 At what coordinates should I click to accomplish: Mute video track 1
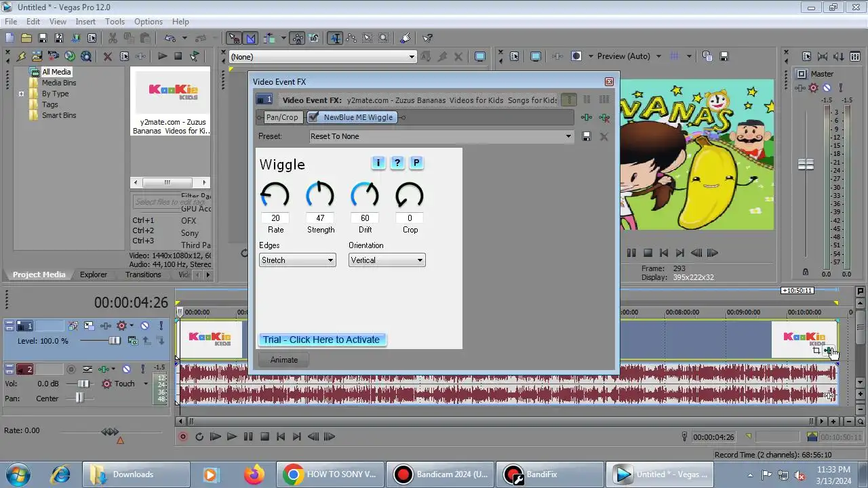(x=144, y=326)
